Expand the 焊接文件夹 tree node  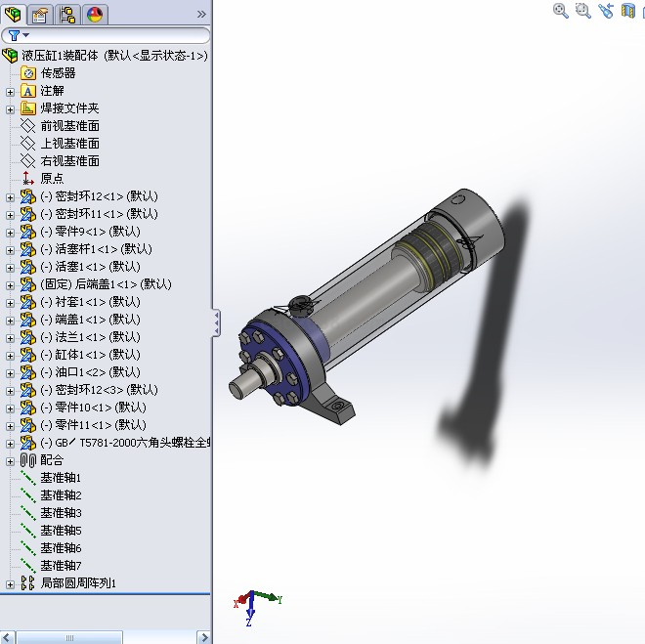(11, 108)
